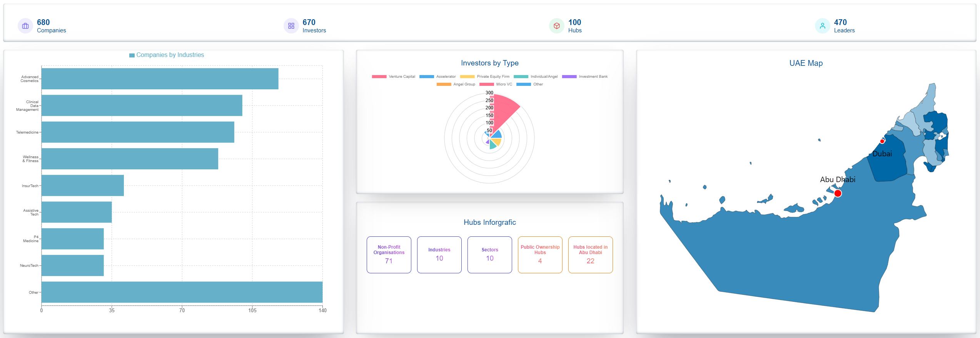Image resolution: width=980 pixels, height=338 pixels.
Task: Click the grid icon beside Investors
Action: 291,26
